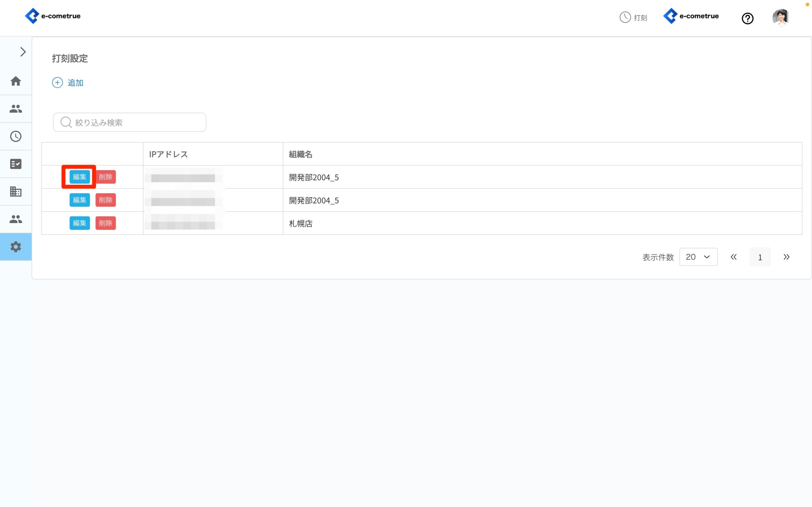Select the checklist sidebar icon
Image resolution: width=812 pixels, height=507 pixels.
[16, 164]
